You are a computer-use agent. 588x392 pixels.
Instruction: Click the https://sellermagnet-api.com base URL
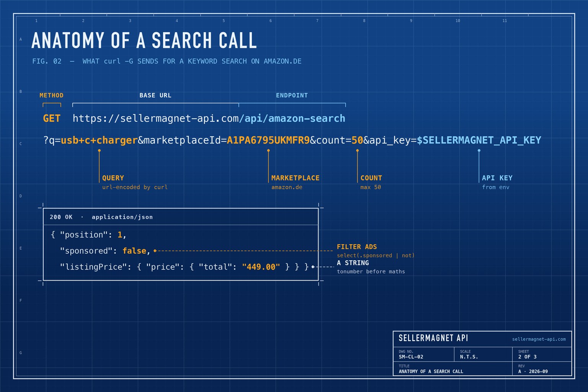tap(156, 118)
